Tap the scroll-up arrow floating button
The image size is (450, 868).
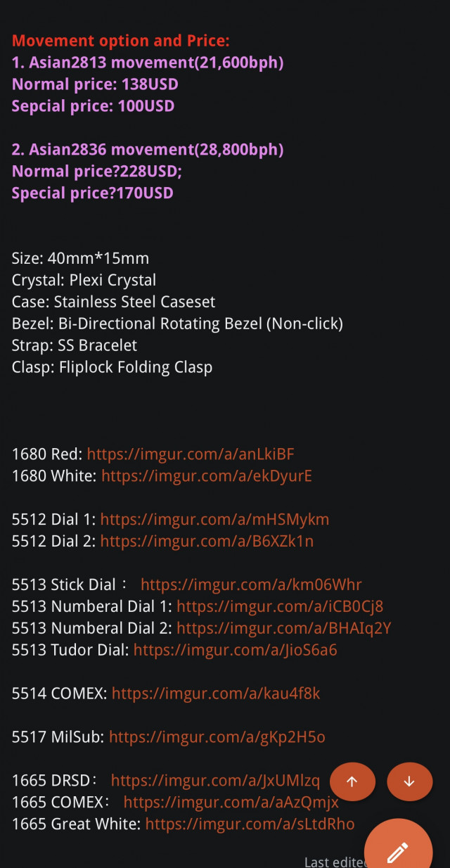point(352,781)
